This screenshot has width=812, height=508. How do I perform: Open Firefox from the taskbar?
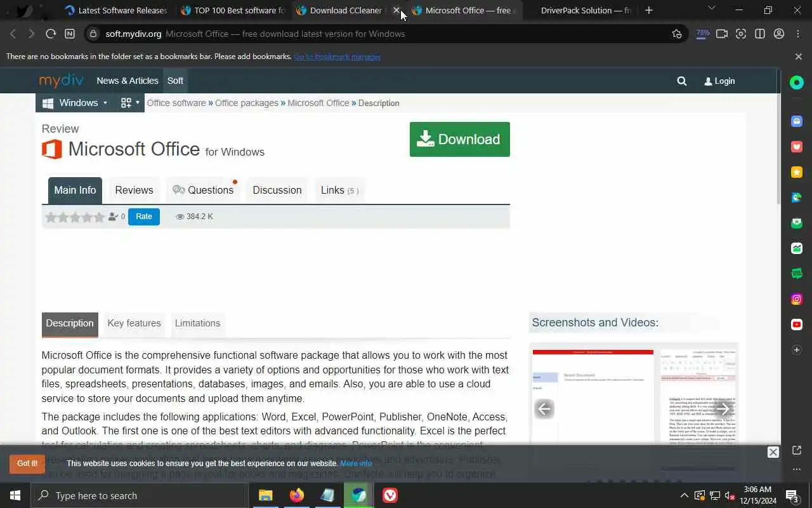pyautogui.click(x=296, y=495)
